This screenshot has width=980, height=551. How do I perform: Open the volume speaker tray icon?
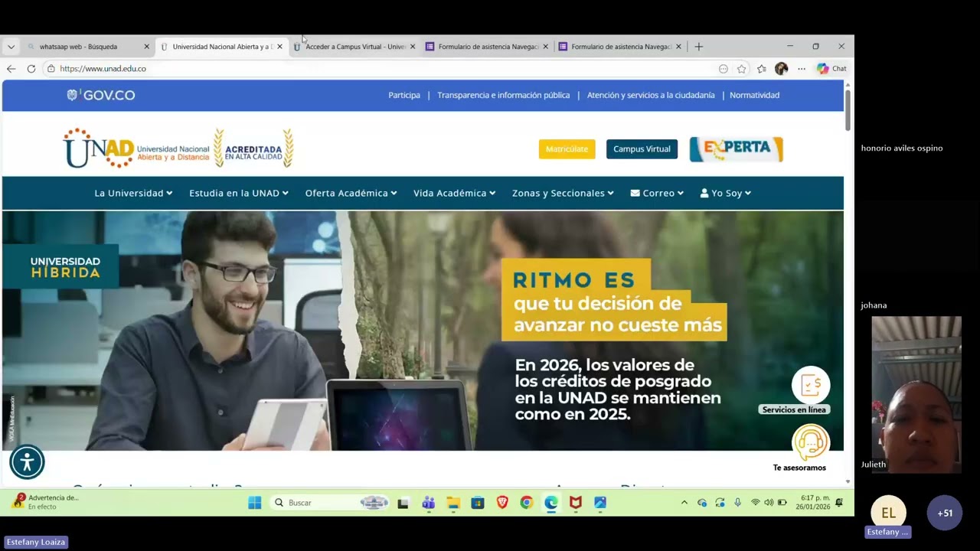tap(769, 503)
